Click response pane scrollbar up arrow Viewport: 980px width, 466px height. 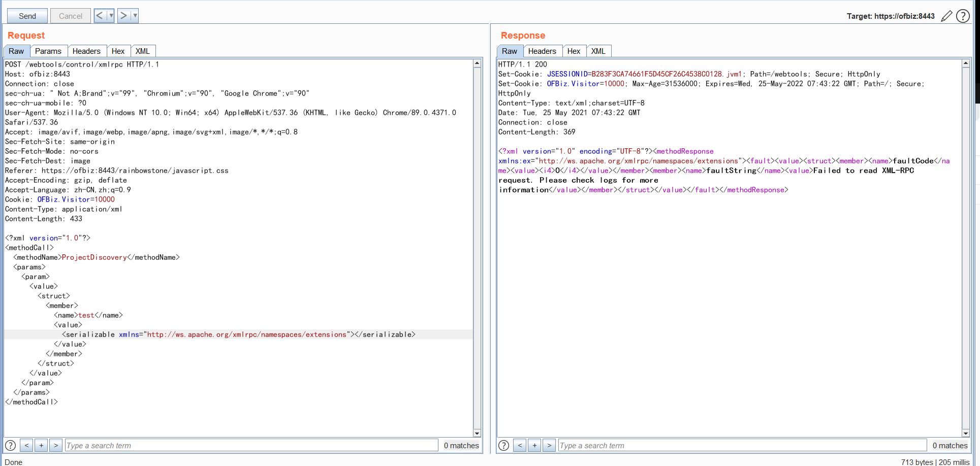[966, 63]
